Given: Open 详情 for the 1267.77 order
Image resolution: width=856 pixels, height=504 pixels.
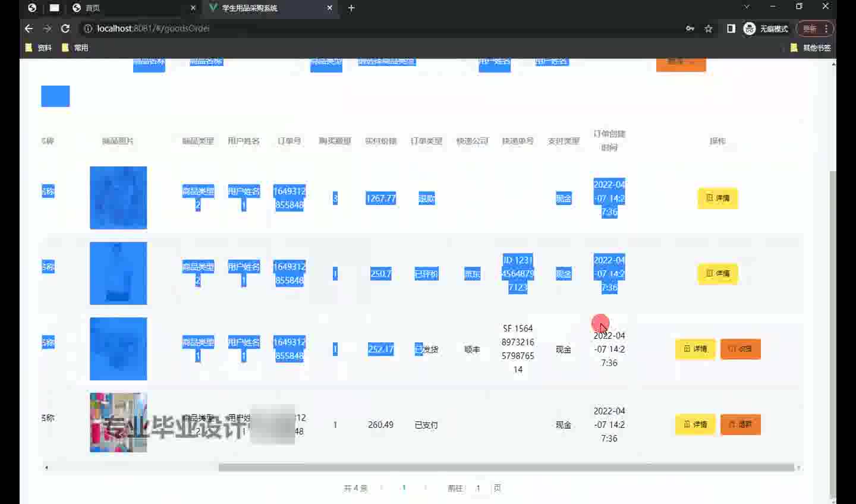Looking at the screenshot, I should pyautogui.click(x=717, y=198).
